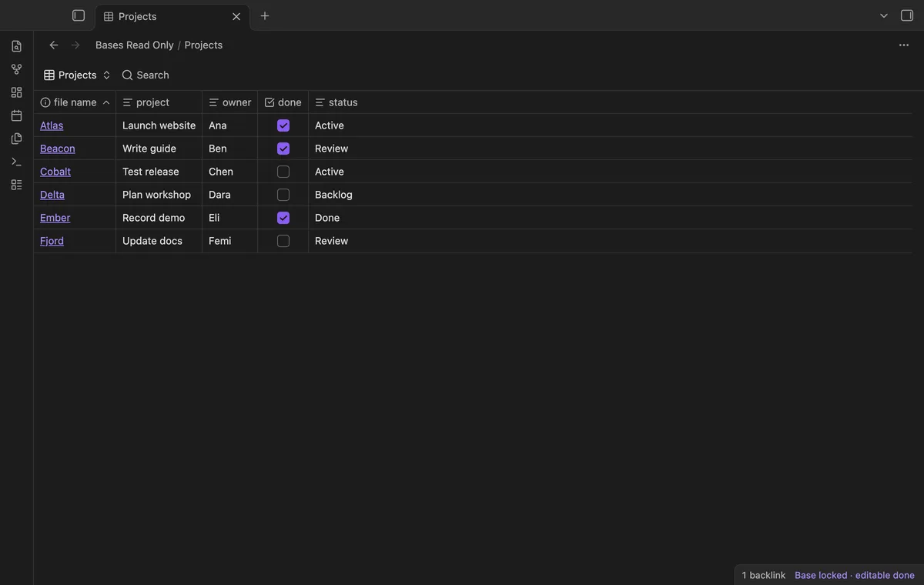Uncheck done for Record demo row
This screenshot has width=924, height=585.
pyautogui.click(x=283, y=218)
